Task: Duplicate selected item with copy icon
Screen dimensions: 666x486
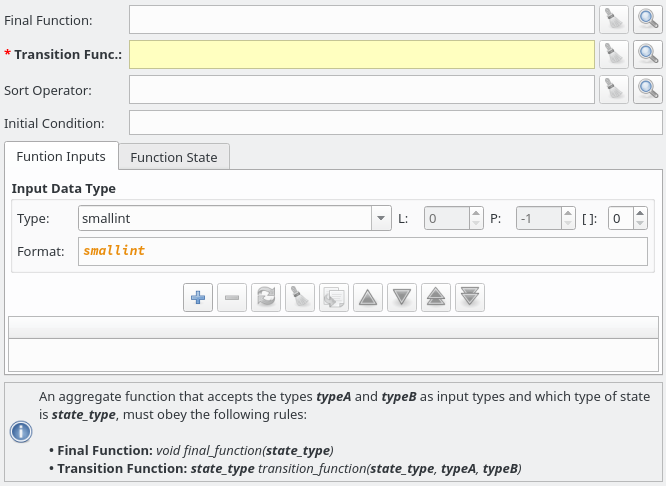Action: coord(334,297)
